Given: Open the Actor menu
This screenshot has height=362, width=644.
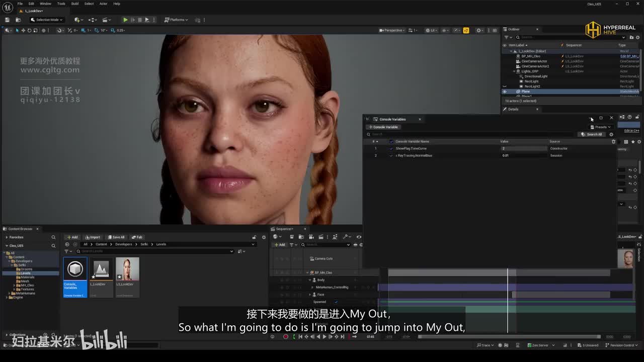Looking at the screenshot, I should [x=103, y=4].
